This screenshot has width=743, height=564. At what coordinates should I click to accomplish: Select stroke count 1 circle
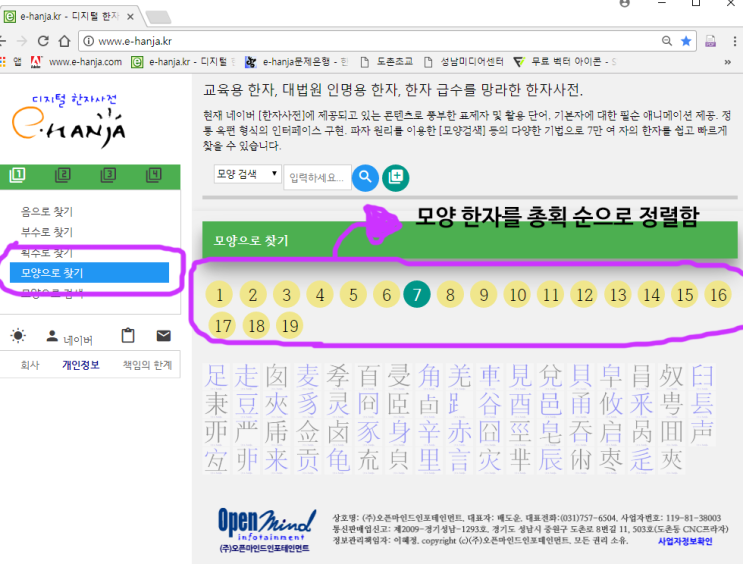[219, 294]
